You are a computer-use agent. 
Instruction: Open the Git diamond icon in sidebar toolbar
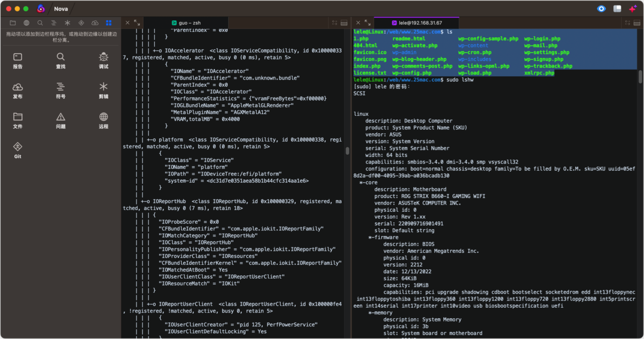point(81,23)
